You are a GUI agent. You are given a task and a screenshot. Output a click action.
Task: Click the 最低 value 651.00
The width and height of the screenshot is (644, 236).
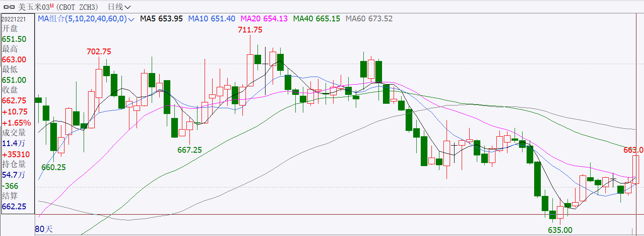pos(14,80)
